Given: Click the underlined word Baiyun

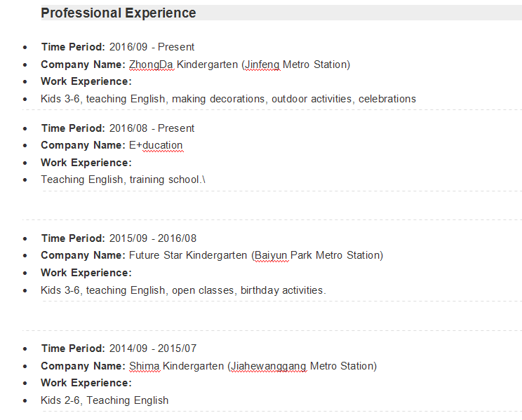Looking at the screenshot, I should coord(272,255).
